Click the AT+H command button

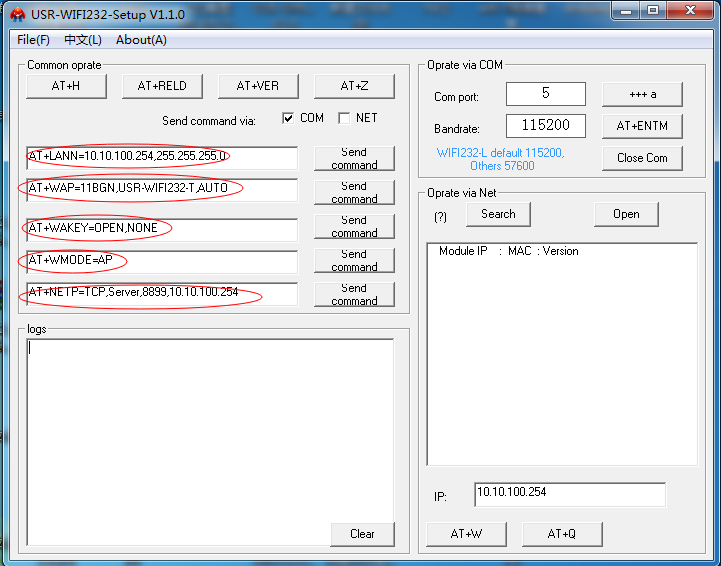click(x=66, y=86)
